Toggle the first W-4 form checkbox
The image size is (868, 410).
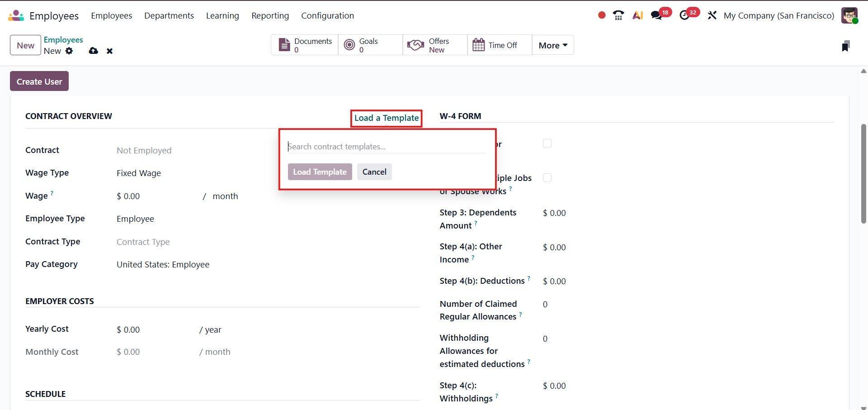[547, 143]
